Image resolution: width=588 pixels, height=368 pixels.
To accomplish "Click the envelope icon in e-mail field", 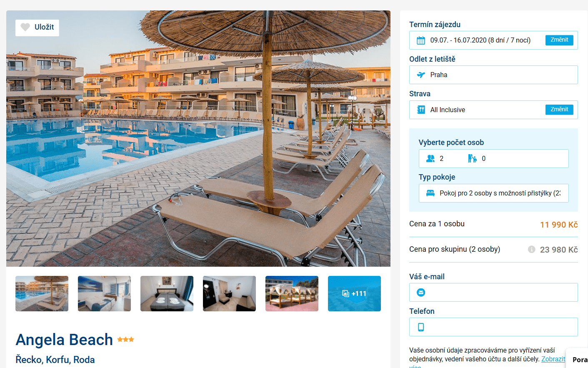I will click(421, 293).
